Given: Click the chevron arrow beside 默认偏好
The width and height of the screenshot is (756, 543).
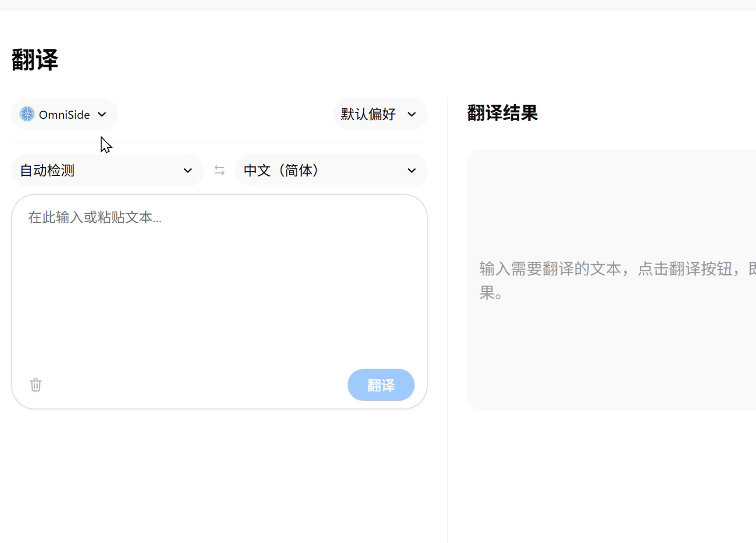Looking at the screenshot, I should (x=412, y=115).
